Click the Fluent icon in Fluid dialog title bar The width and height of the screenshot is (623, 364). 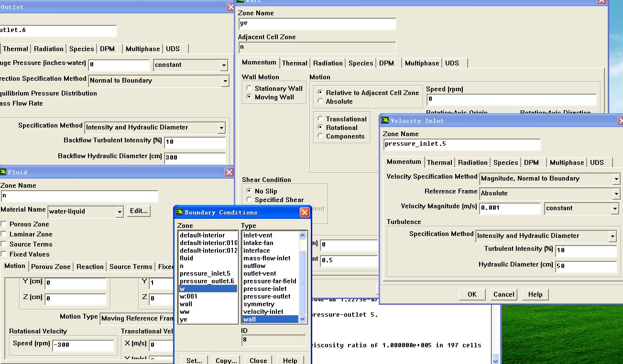pyautogui.click(x=3, y=172)
